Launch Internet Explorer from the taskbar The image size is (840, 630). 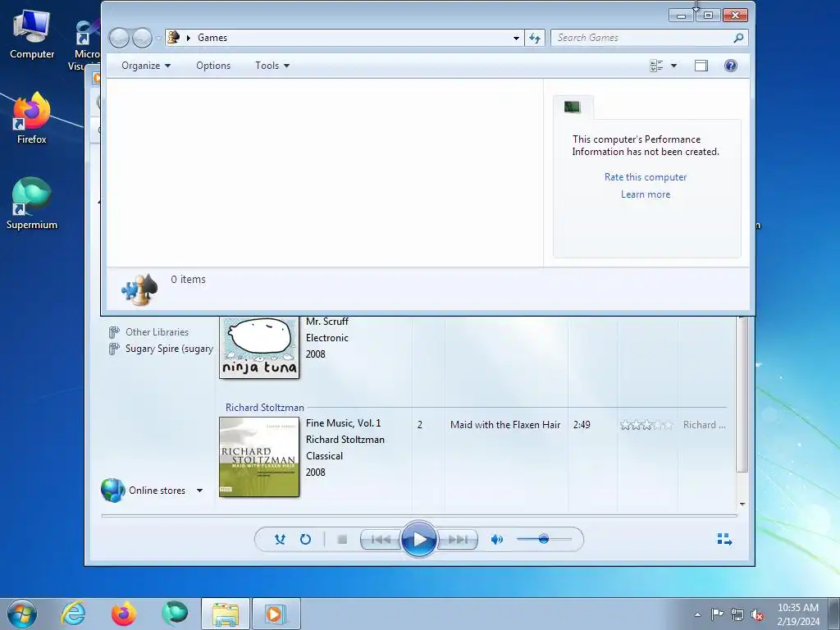tap(73, 614)
